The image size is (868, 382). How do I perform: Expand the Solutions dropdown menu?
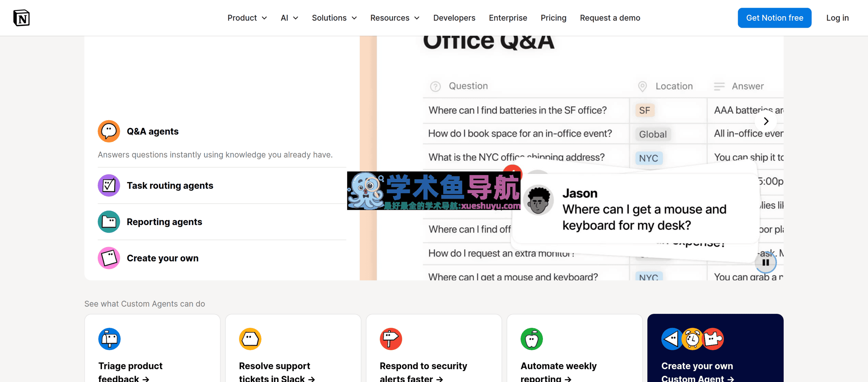pos(334,18)
